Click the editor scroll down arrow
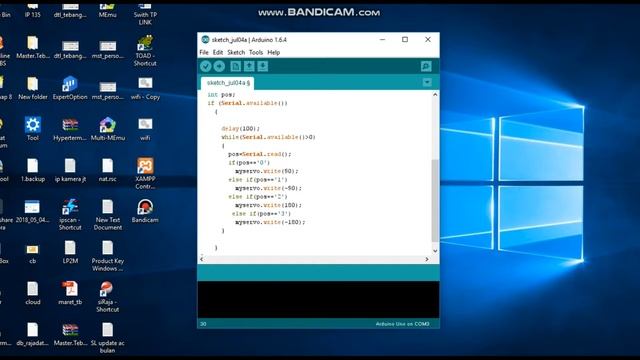Image resolution: width=640 pixels, height=360 pixels. 435,251
